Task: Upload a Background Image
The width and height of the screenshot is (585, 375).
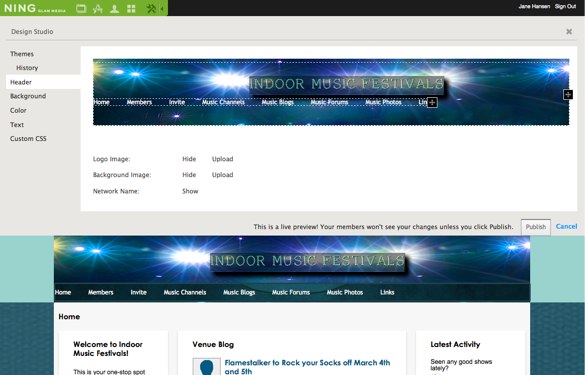Action: 222,175
